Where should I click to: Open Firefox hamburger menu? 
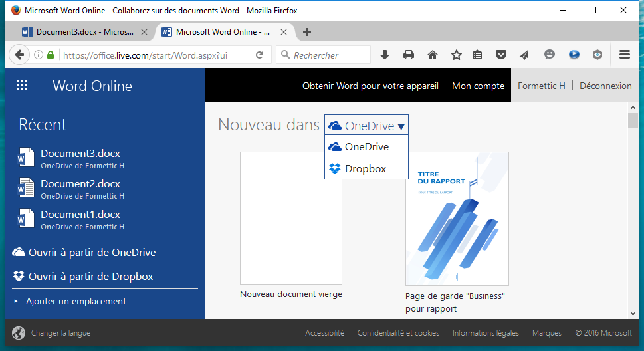click(x=625, y=55)
